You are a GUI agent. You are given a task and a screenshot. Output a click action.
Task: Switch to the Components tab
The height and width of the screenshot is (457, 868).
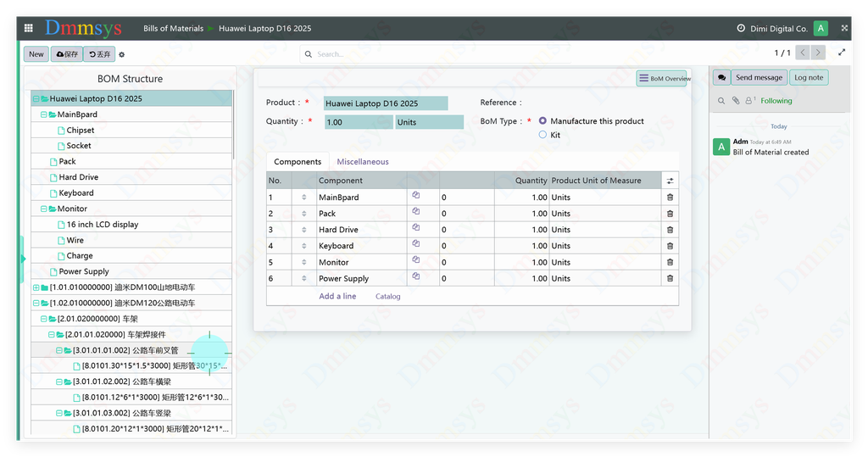298,162
